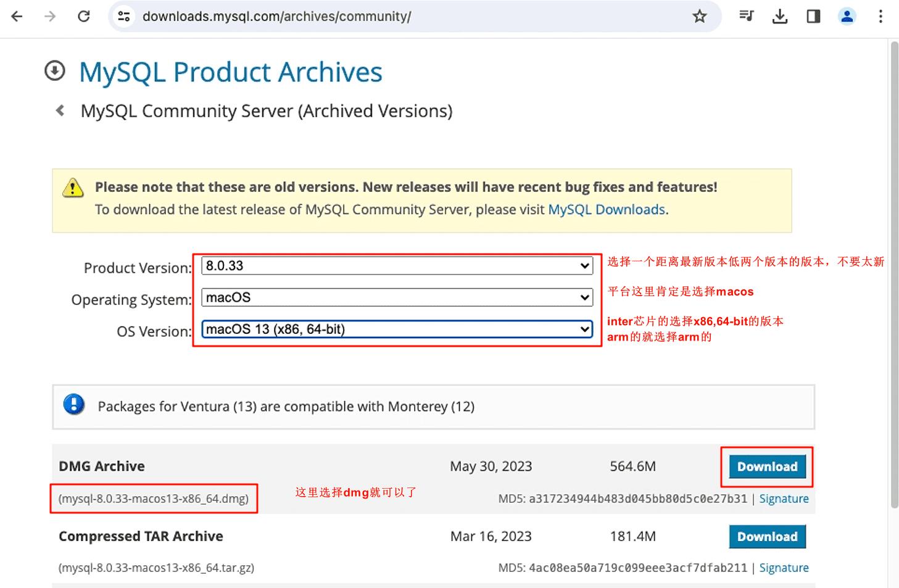Image resolution: width=899 pixels, height=588 pixels.
Task: View site information icon in address bar
Action: pyautogui.click(x=124, y=16)
